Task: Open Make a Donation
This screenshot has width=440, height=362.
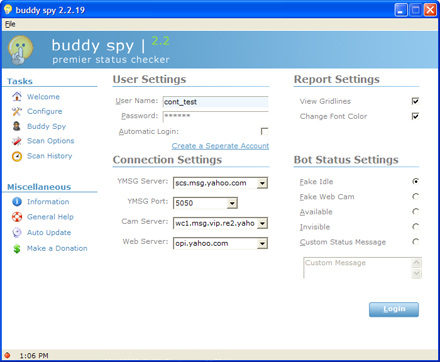Action: coord(57,248)
